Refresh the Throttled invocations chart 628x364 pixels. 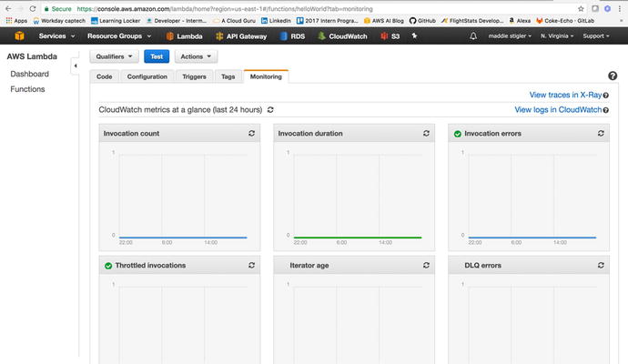click(x=251, y=266)
